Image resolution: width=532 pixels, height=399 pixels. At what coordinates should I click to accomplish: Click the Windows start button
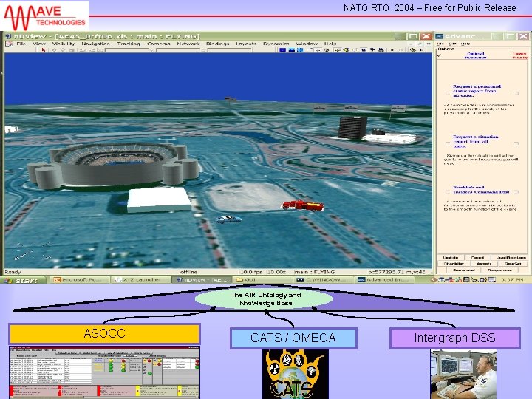23,280
